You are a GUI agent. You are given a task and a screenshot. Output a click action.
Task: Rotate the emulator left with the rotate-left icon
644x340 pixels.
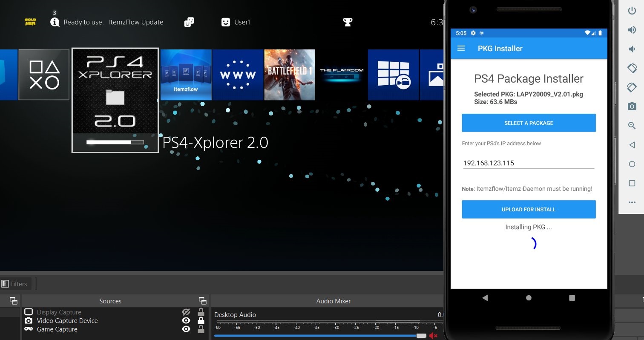coord(632,68)
